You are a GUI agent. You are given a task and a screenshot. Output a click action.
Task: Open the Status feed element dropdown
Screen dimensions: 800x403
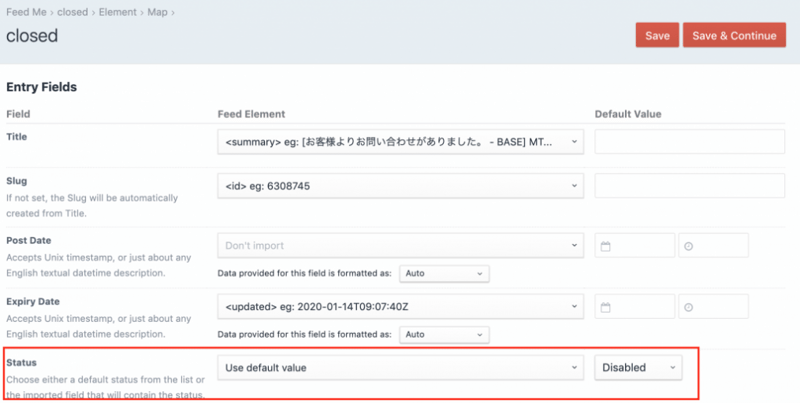point(400,368)
